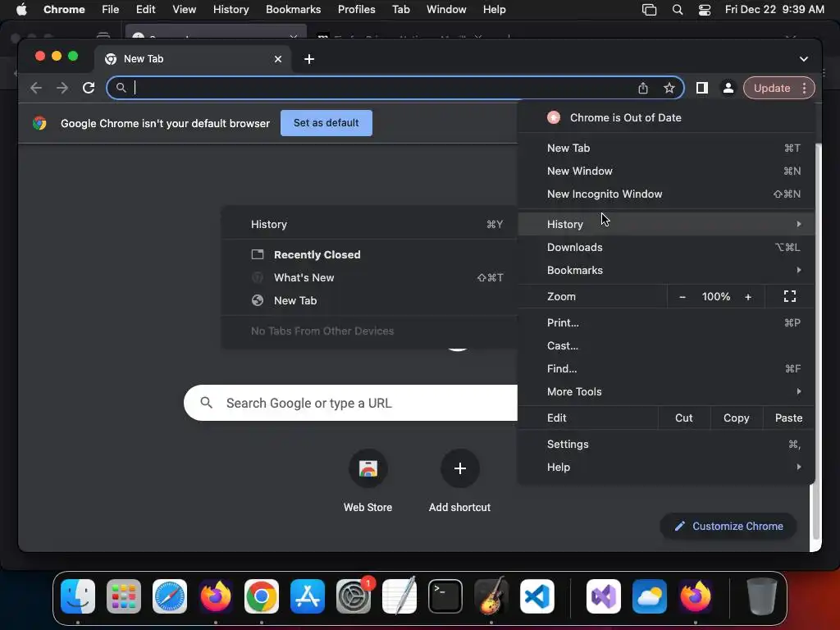The image size is (840, 630).
Task: Choose Cast... from the menu
Action: pyautogui.click(x=666, y=345)
